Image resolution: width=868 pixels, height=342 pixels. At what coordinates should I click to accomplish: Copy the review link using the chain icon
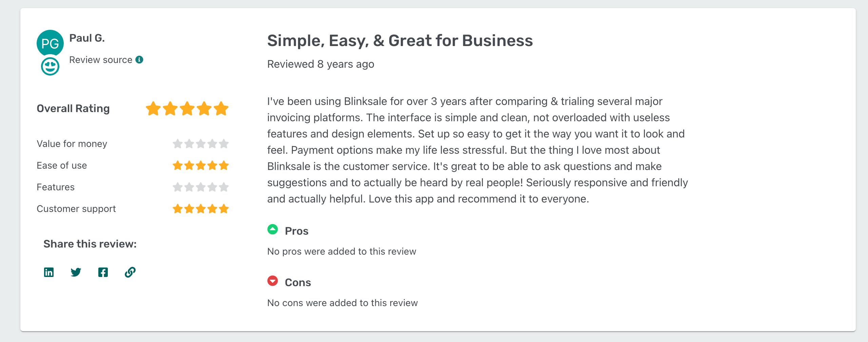tap(130, 272)
